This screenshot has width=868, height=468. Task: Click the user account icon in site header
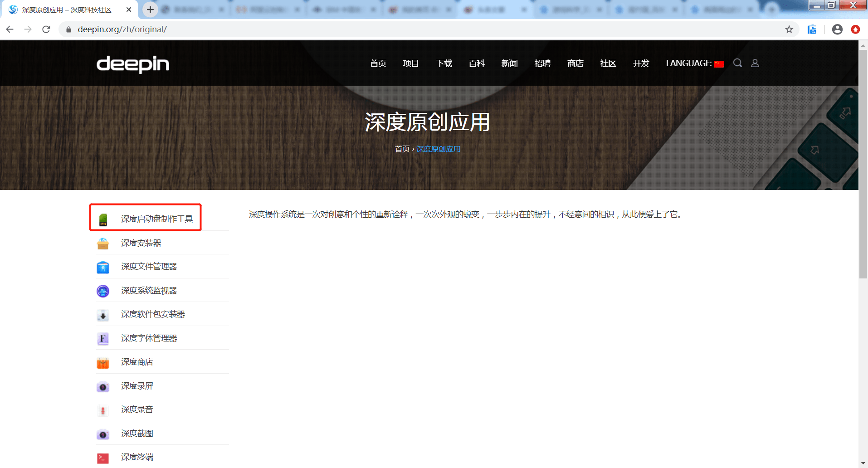[755, 63]
